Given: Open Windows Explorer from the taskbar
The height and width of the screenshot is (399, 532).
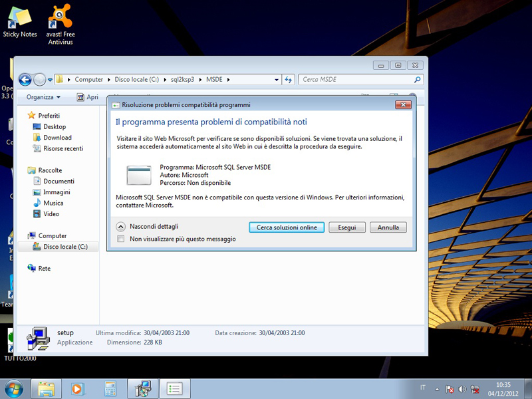Looking at the screenshot, I should point(46,389).
